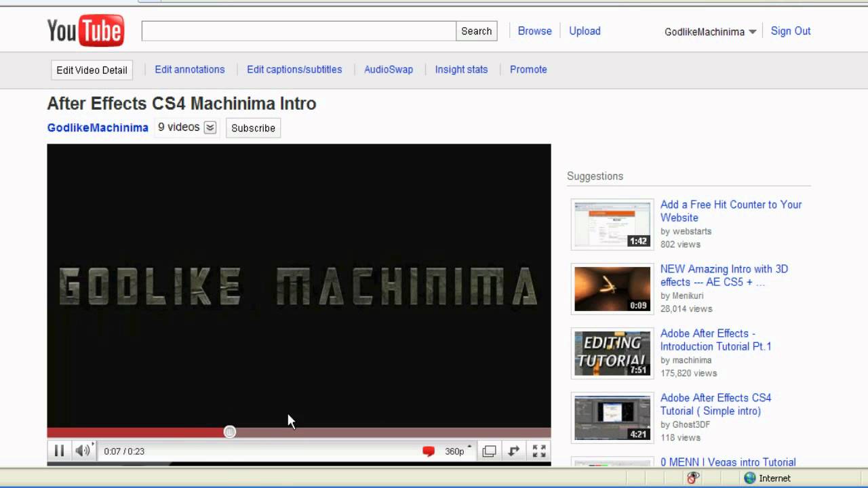This screenshot has width=868, height=488.
Task: Click the video progress bar scrubber handle
Action: [230, 432]
